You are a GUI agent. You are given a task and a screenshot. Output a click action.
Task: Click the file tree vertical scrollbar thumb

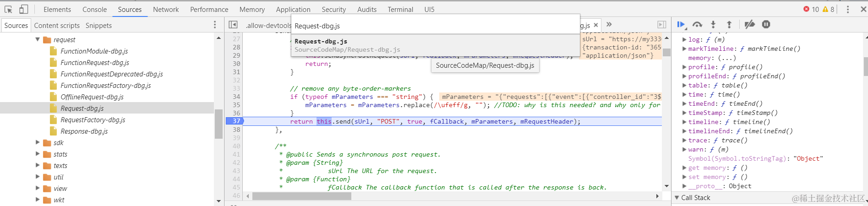click(x=218, y=124)
